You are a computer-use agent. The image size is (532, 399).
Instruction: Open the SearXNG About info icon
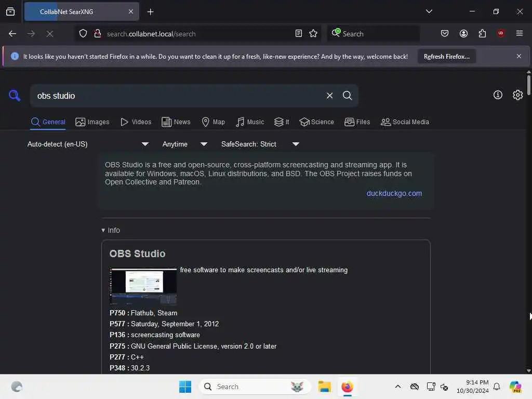pos(498,95)
